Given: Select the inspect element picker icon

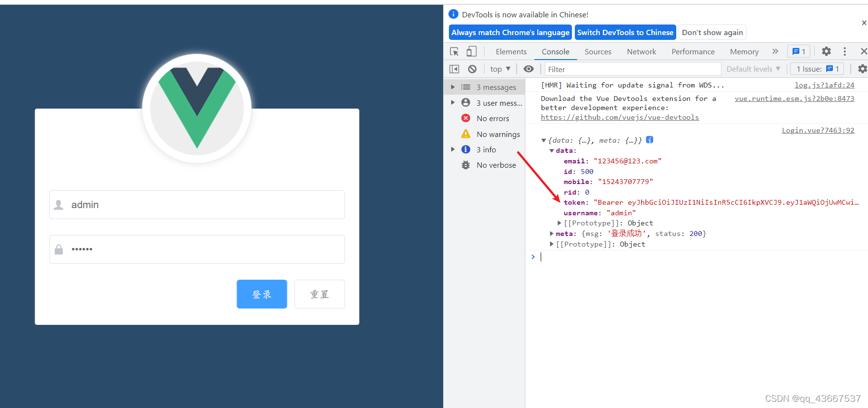Looking at the screenshot, I should tap(454, 51).
